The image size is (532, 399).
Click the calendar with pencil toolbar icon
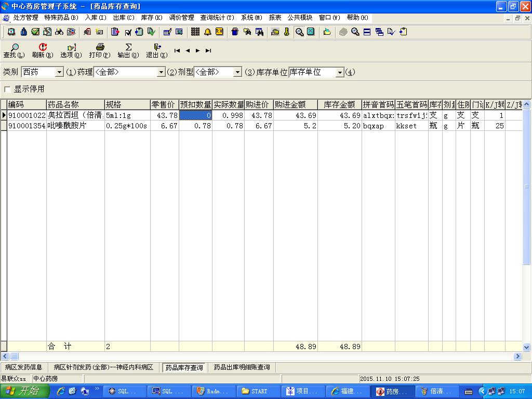point(167,32)
